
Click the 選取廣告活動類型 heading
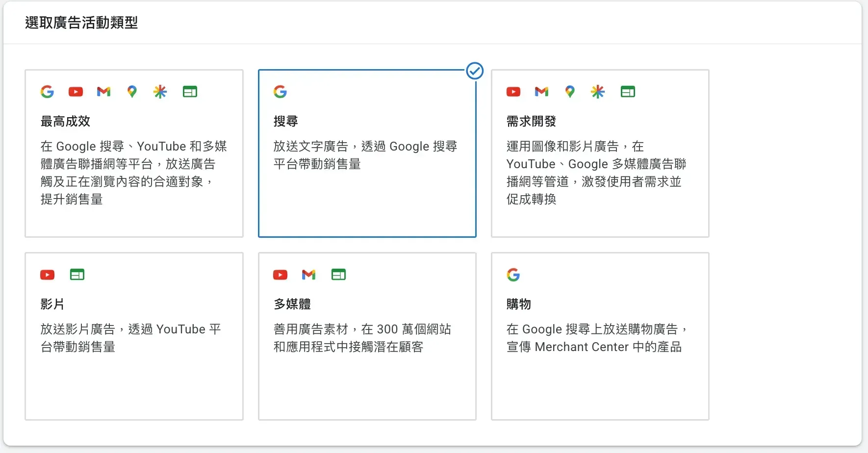(x=81, y=23)
